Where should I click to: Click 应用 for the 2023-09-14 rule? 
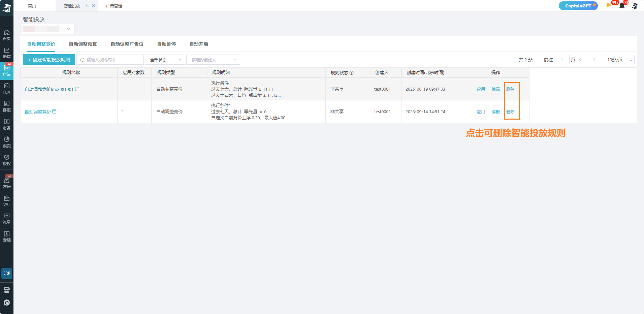(481, 112)
